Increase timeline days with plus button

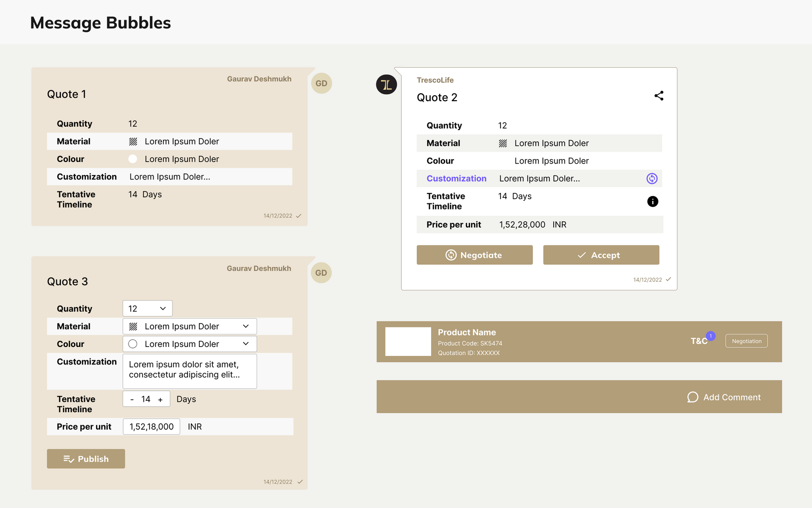click(x=160, y=400)
